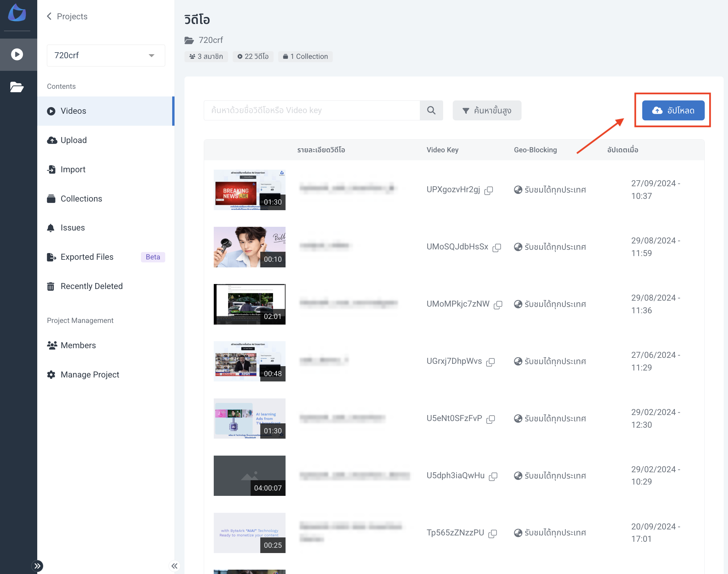Go to Collections in sidebar
The image size is (728, 574).
81,199
